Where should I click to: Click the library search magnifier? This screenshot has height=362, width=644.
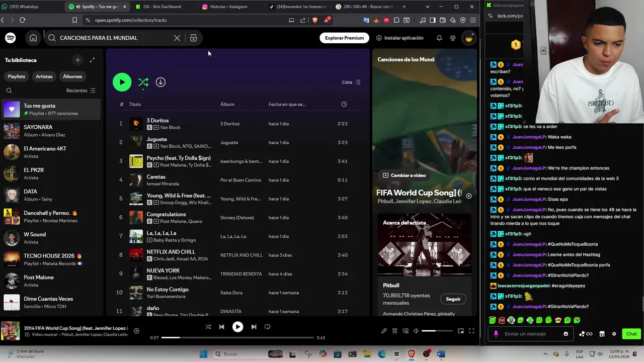[x=9, y=90]
